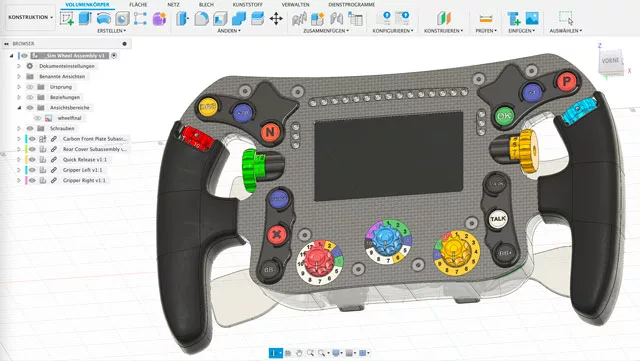Select the Hole tool in Erstellen
The height and width of the screenshot is (361, 640).
[x=122, y=18]
